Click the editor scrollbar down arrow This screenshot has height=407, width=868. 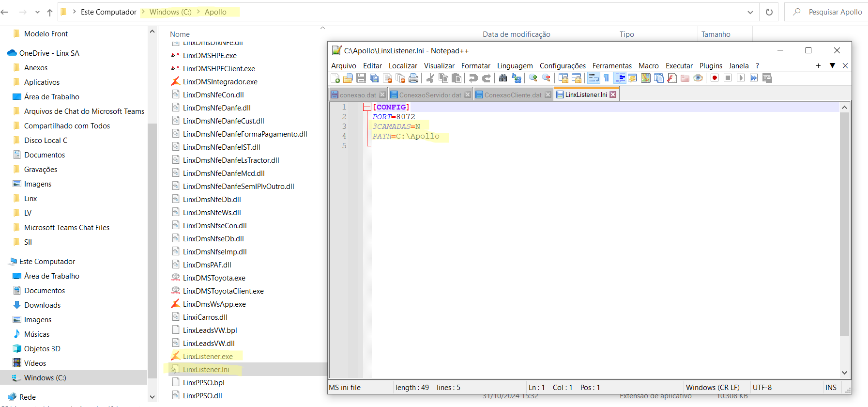[844, 373]
